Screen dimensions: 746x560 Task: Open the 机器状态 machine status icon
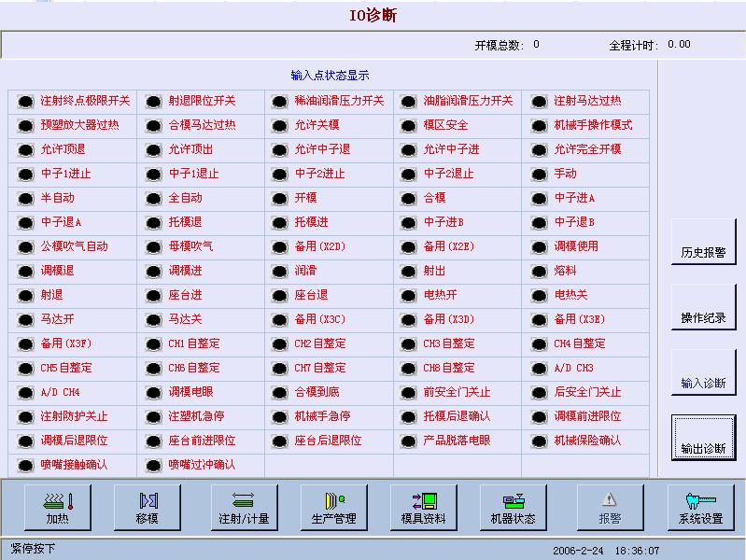point(514,508)
